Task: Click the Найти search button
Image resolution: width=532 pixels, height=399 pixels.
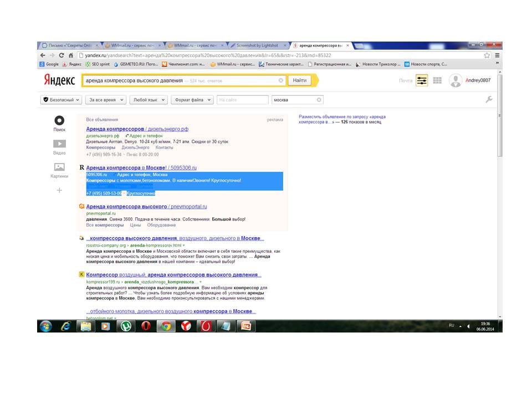Action: point(300,80)
